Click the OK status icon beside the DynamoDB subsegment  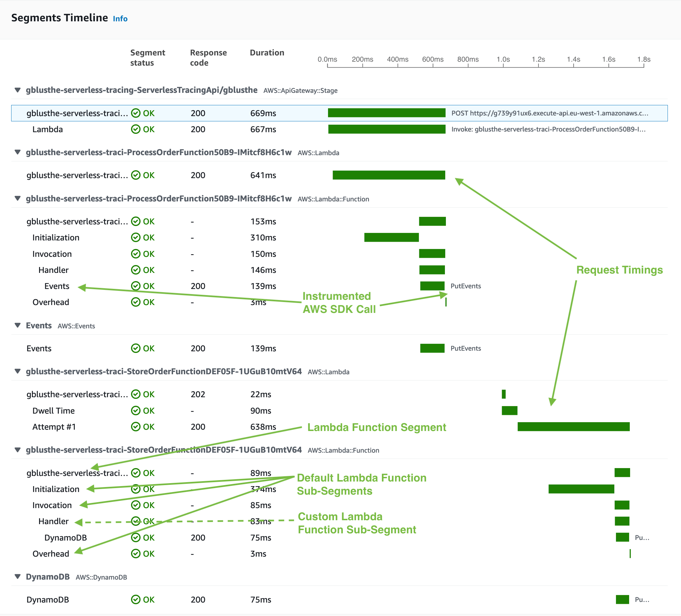[x=136, y=538]
